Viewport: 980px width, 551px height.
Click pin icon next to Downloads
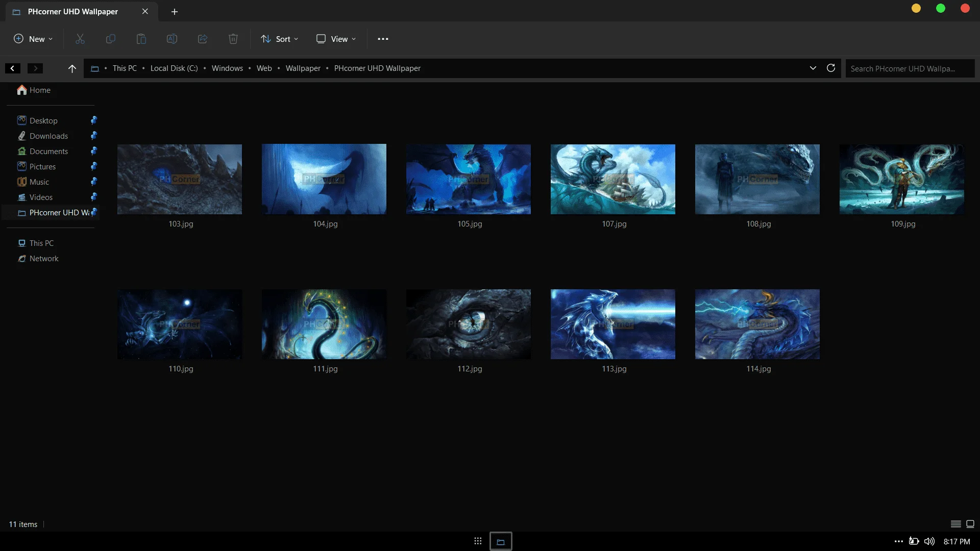click(94, 136)
